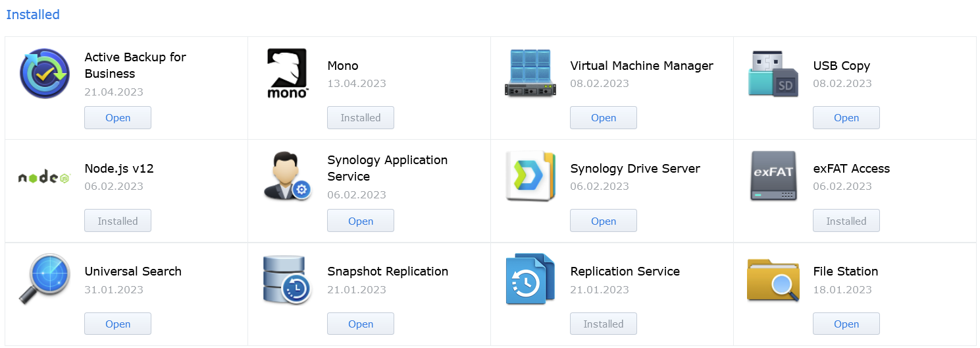Click the Active Backup for Business title

click(x=136, y=65)
